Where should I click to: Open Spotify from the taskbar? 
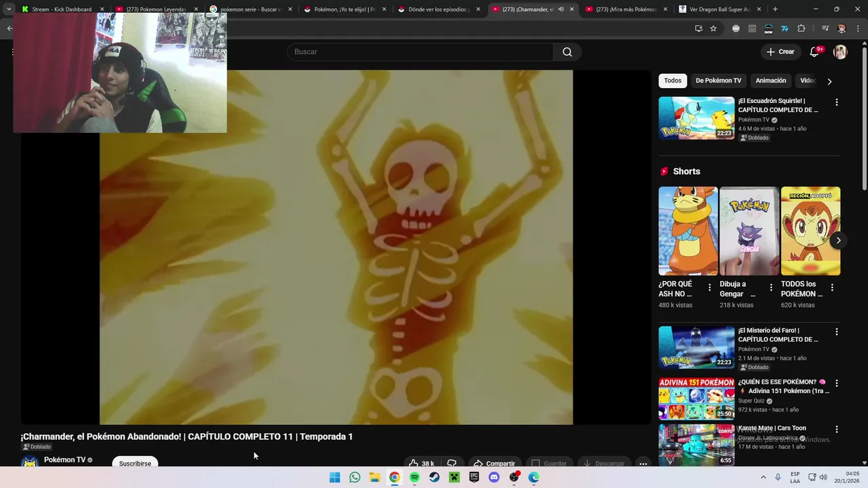click(x=414, y=477)
